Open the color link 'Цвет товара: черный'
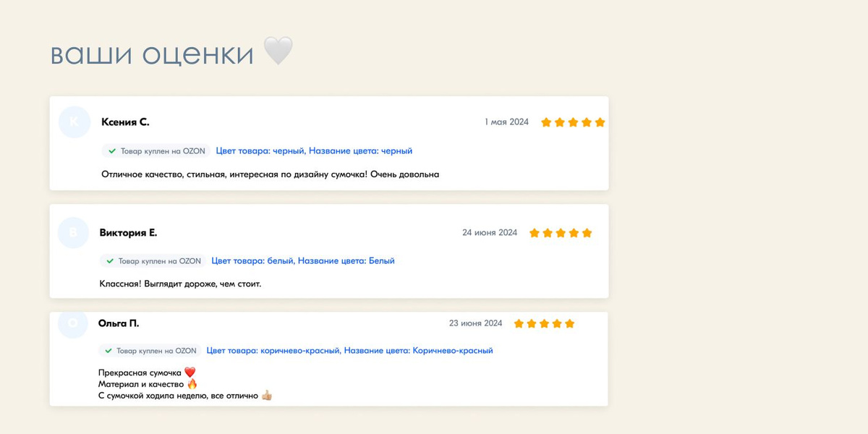Viewport: 868px width, 434px height. [x=260, y=151]
